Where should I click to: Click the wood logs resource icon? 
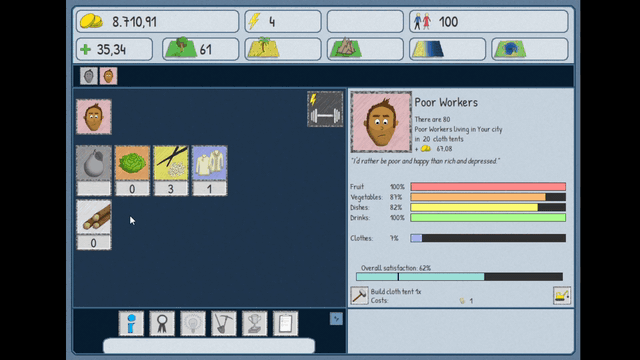[x=94, y=217]
